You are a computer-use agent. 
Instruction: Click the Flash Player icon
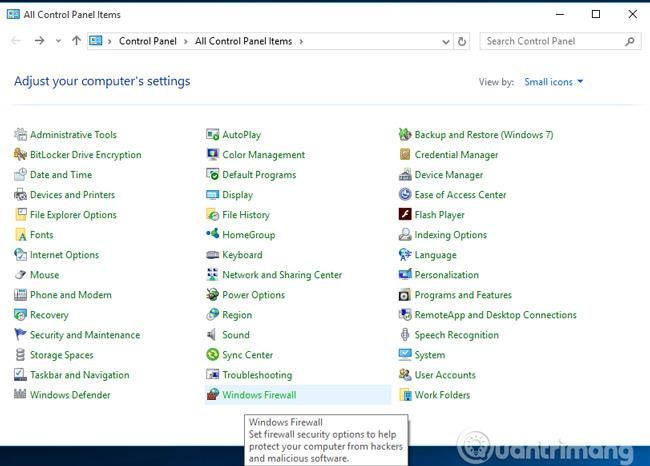(x=405, y=214)
